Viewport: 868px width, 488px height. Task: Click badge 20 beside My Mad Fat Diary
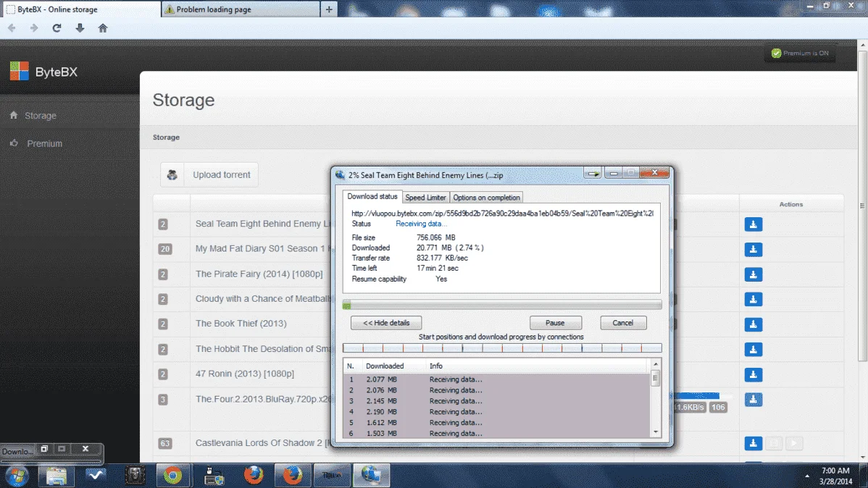tap(165, 249)
